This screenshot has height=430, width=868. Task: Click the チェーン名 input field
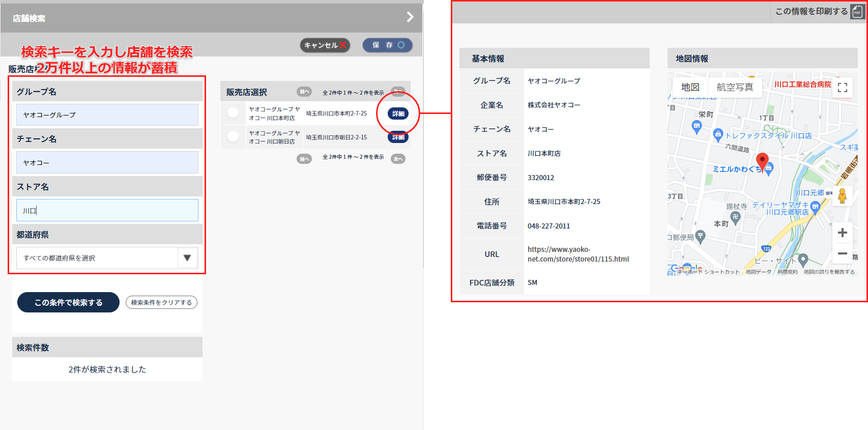[107, 162]
